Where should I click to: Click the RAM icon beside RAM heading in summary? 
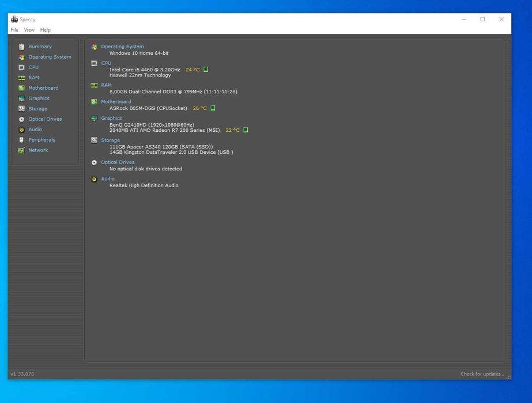94,85
